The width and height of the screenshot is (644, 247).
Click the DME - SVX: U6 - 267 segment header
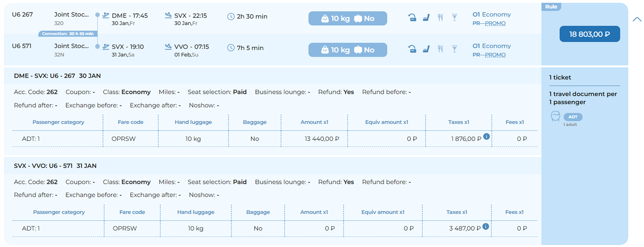57,76
